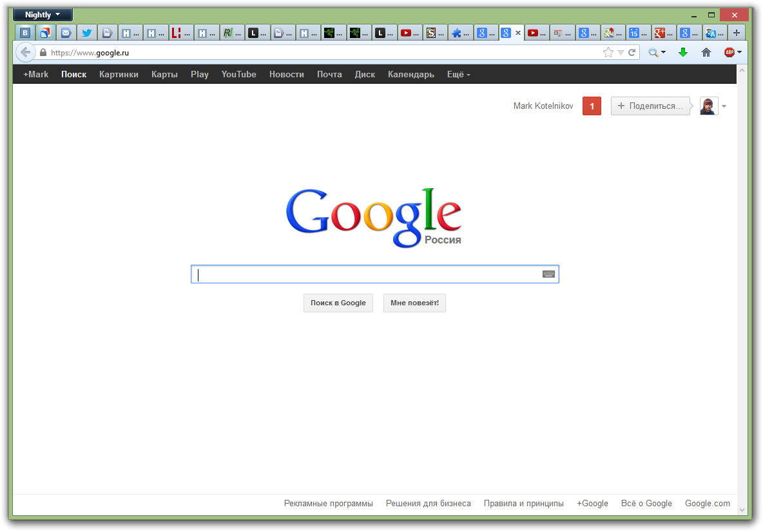This screenshot has width=763, height=532.
Task: Open the Google Calendar tab with the 15 icon
Action: (x=639, y=33)
